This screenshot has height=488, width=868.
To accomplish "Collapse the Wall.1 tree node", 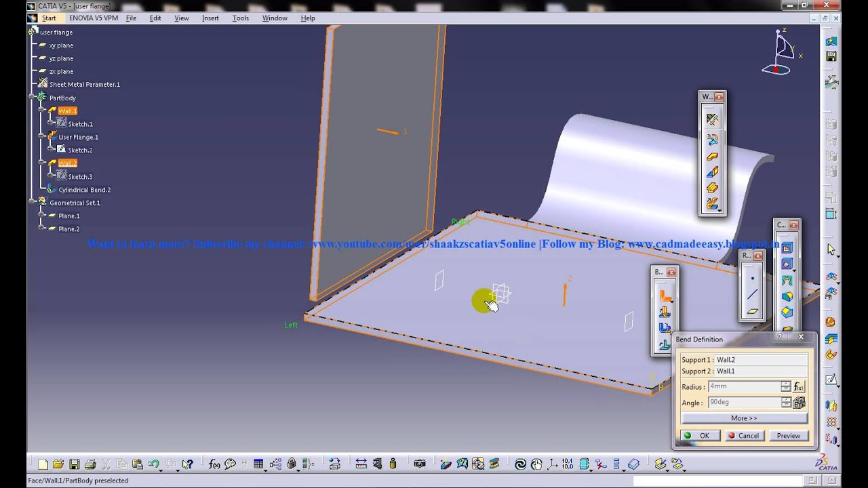I will tap(41, 110).
